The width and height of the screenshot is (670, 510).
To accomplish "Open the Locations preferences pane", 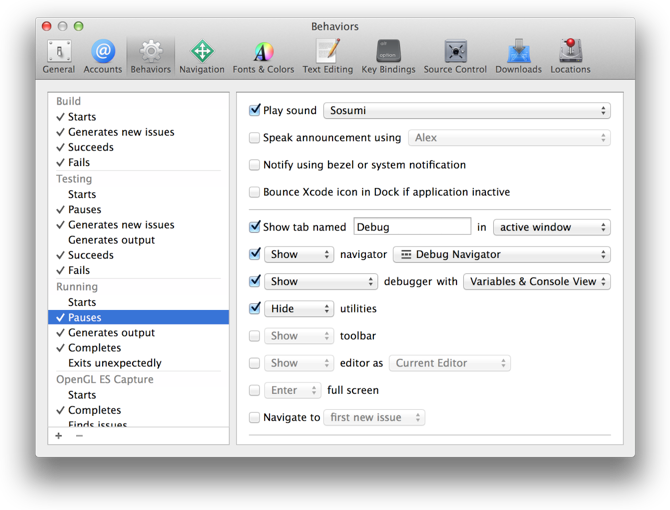I will (x=570, y=57).
